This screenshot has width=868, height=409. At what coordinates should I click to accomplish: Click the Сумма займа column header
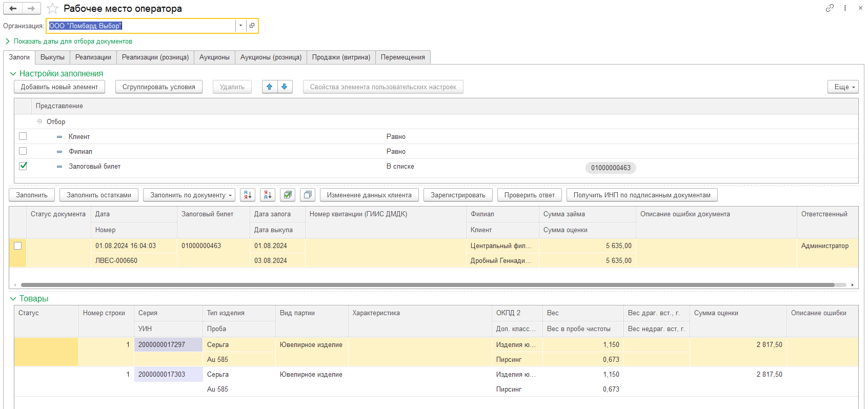coord(588,214)
